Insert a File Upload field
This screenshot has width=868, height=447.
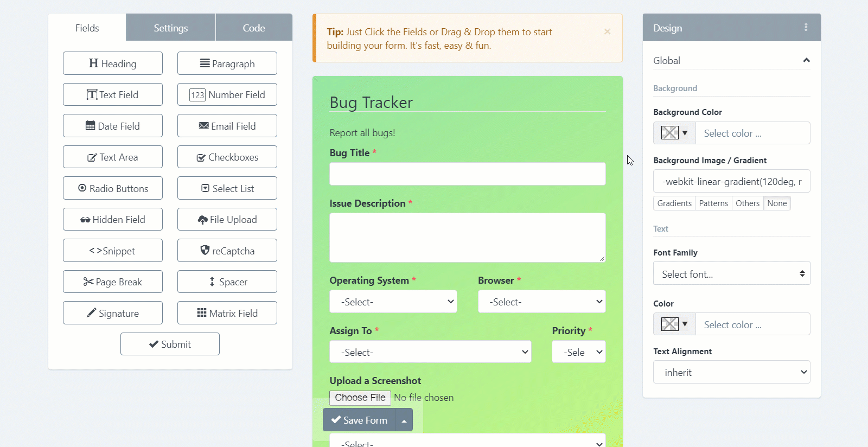coord(227,220)
